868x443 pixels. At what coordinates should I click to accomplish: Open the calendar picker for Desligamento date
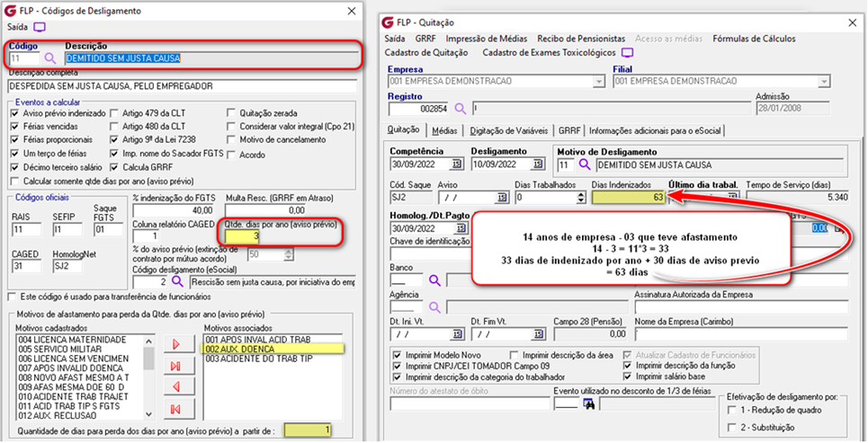point(538,164)
